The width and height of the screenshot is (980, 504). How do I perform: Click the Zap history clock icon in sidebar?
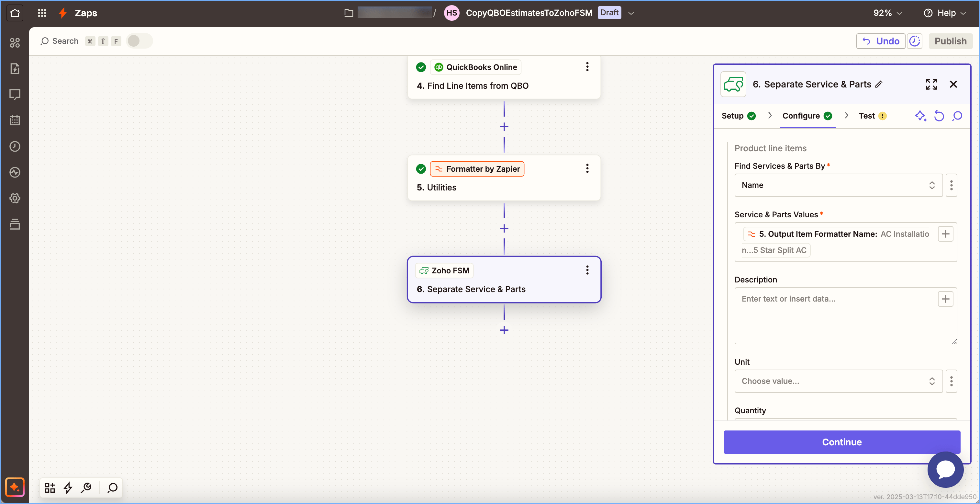(15, 146)
